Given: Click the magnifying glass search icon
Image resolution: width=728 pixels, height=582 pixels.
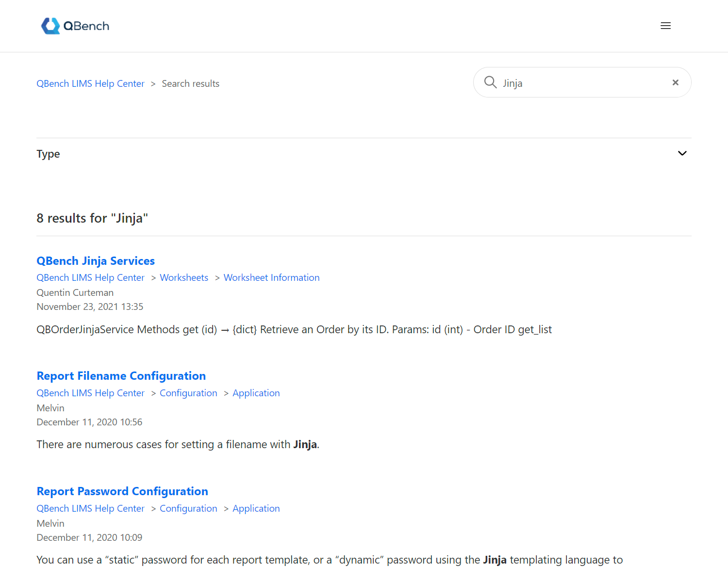Looking at the screenshot, I should [490, 82].
